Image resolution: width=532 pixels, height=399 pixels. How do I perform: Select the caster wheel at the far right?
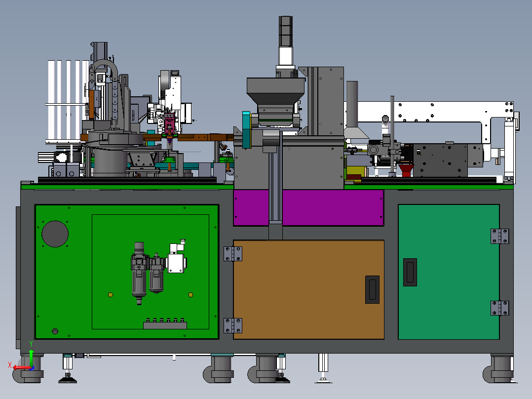[x=499, y=369]
